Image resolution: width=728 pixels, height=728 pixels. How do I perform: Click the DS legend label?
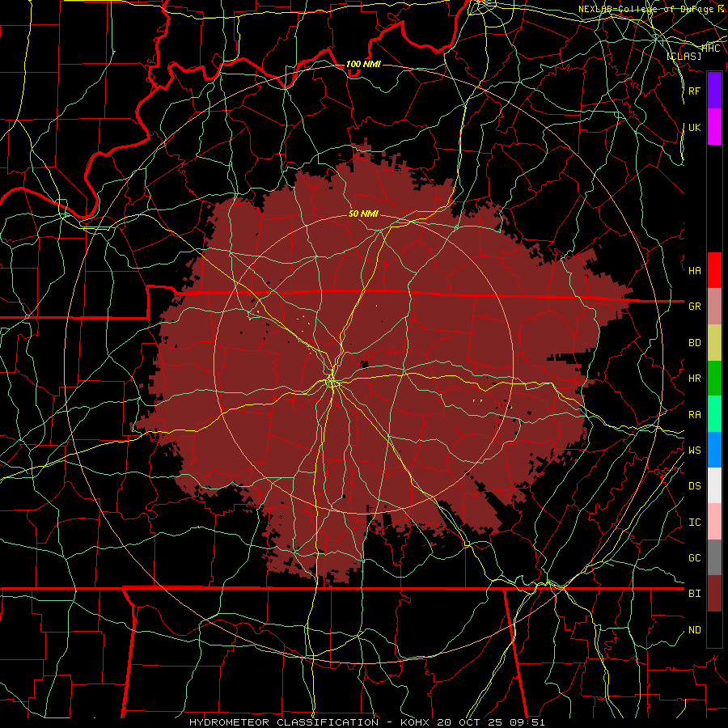694,486
